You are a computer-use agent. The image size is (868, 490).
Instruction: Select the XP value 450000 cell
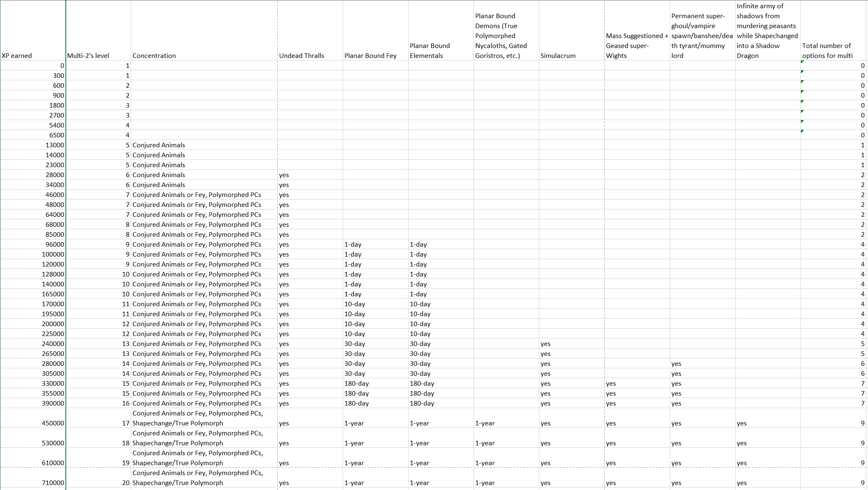click(x=33, y=418)
